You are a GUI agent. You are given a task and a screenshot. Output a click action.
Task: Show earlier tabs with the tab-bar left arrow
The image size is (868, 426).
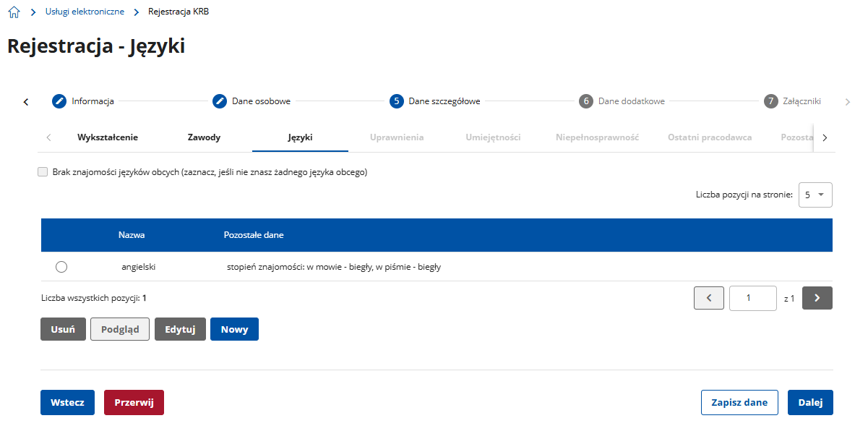coord(48,137)
